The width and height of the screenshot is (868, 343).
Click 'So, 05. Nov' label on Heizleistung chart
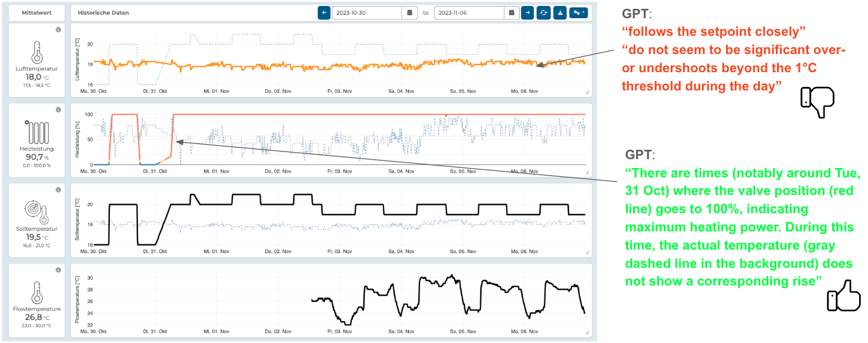point(462,171)
